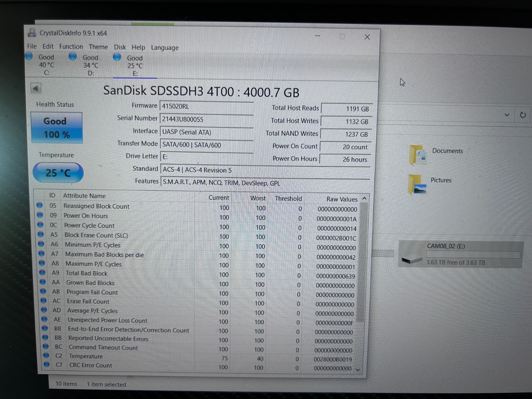Screen dimensions: 532x399
Task: Click the scroll down arrow of attribute list
Action: pyautogui.click(x=358, y=369)
